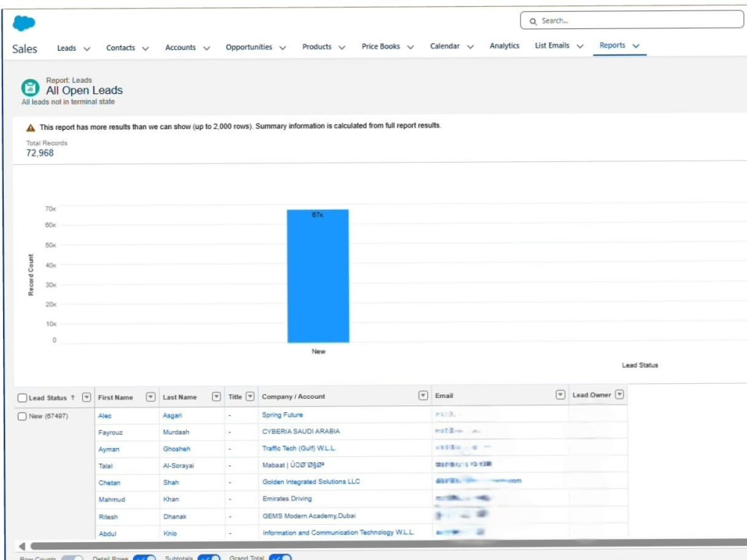Toggle the Row Counts switch
Screen dimensions: 747x560
click(72, 558)
